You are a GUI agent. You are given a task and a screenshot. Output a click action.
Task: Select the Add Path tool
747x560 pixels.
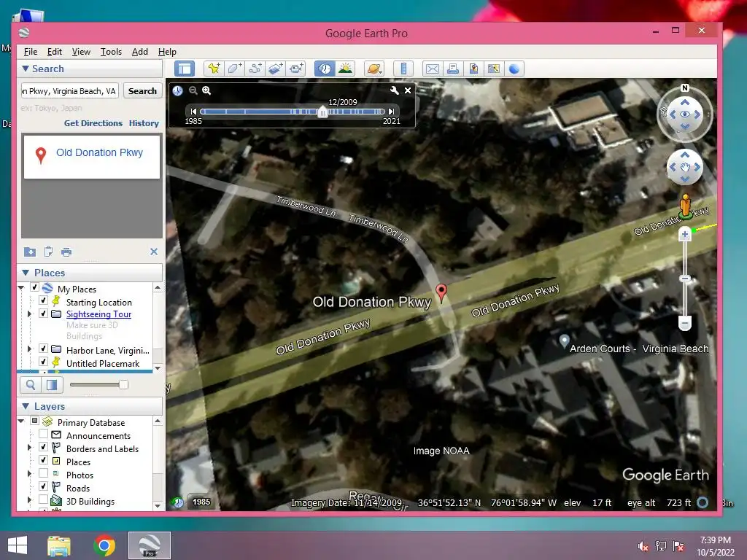tap(255, 69)
